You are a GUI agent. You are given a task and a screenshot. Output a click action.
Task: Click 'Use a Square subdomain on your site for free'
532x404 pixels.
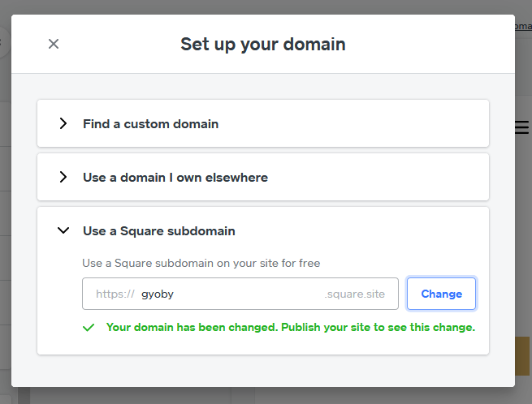click(x=201, y=263)
